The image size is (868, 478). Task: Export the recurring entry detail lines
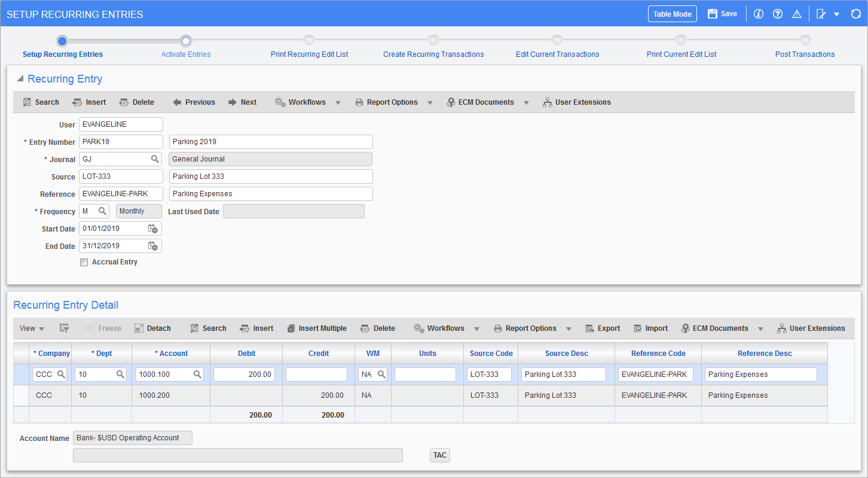603,328
